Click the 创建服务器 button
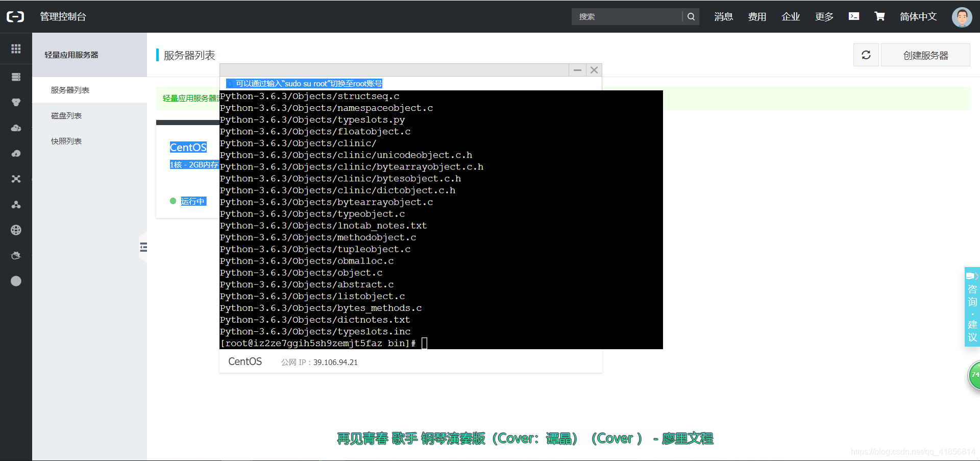The width and height of the screenshot is (980, 461). coord(925,55)
